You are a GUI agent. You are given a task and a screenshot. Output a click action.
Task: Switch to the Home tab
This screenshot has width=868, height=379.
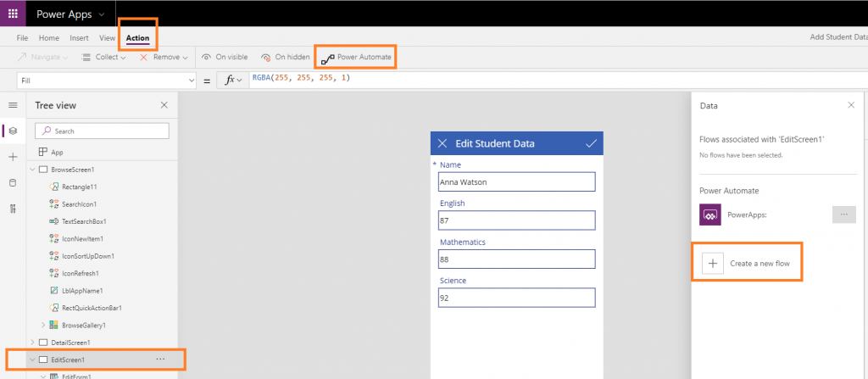[48, 37]
